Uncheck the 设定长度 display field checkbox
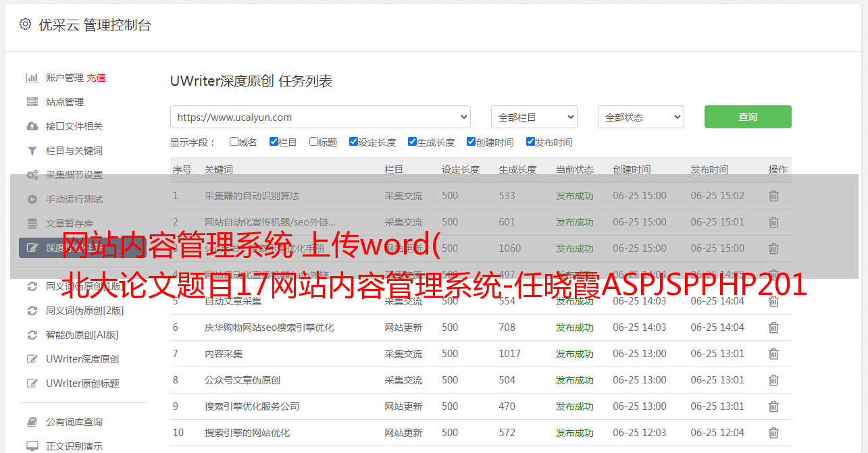Viewport: 868px width, 453px height. pos(353,142)
